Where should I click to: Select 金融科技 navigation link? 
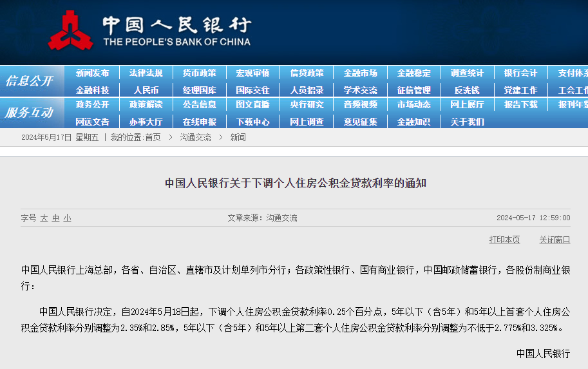tap(92, 90)
